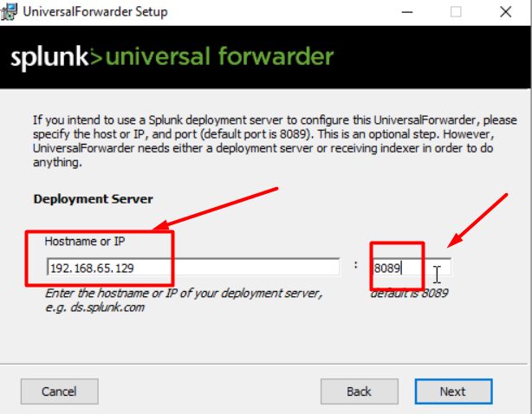Click the installer icon in title bar
This screenshot has width=532, height=414.
[x=9, y=12]
